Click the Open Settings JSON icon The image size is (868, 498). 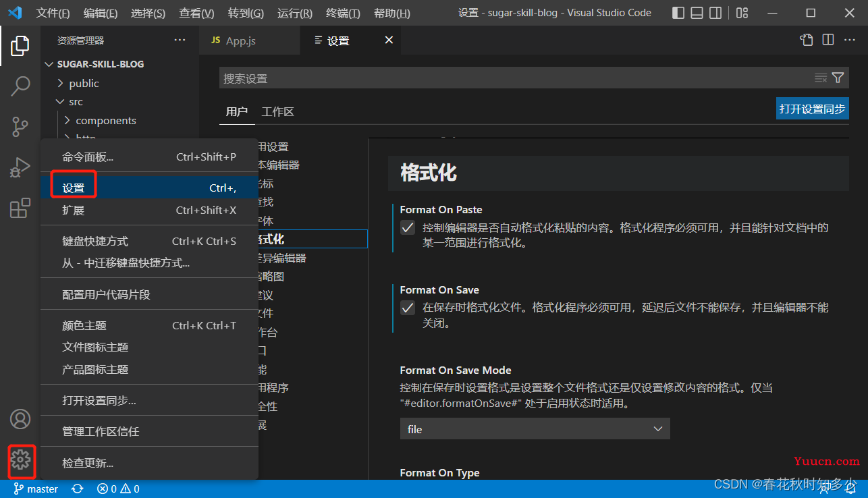[807, 40]
